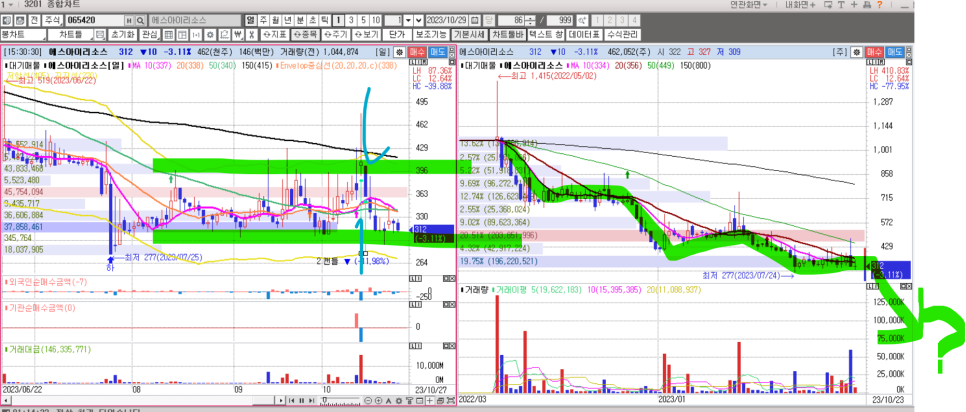
Task: Pause playback in the bottom chart toolbar
Action: tap(302, 400)
